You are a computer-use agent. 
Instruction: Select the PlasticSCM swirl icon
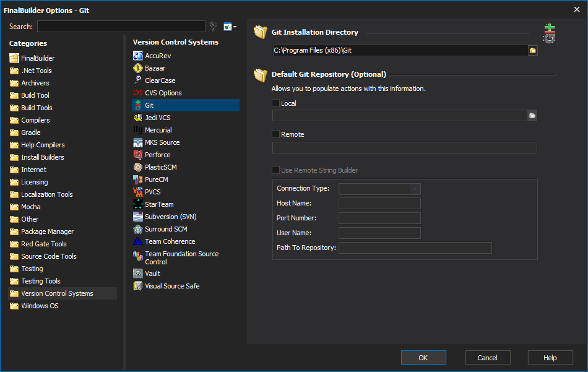[138, 167]
